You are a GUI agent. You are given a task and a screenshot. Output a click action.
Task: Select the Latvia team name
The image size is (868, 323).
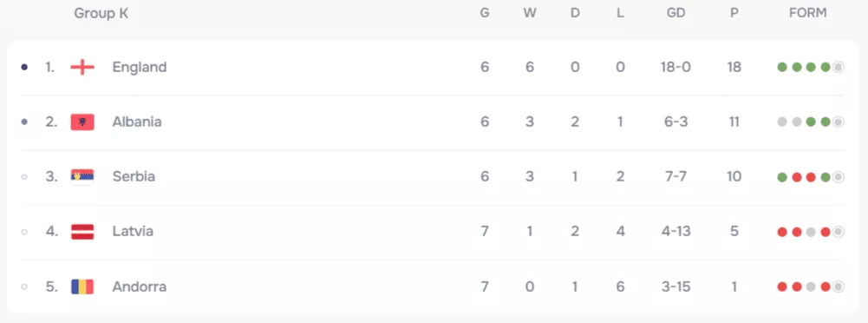(133, 231)
